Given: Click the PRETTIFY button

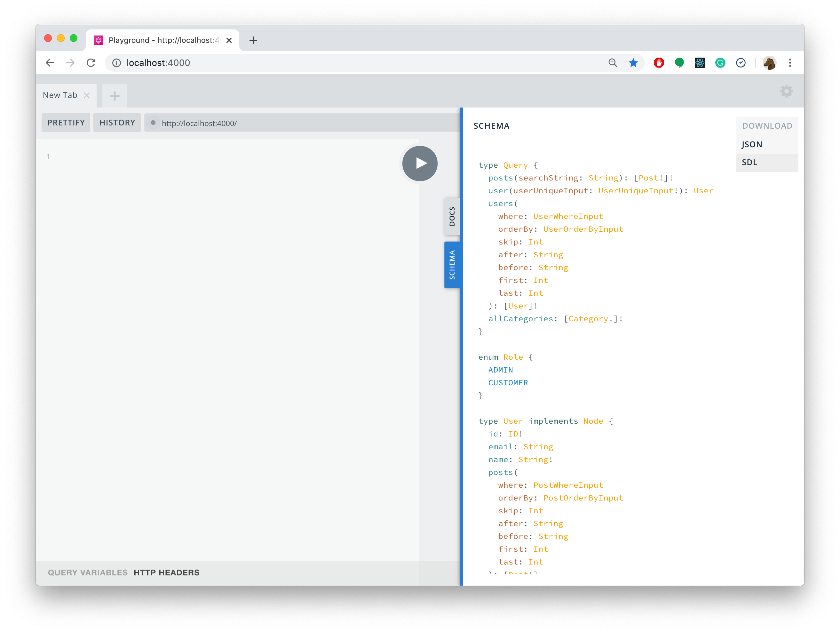Looking at the screenshot, I should (66, 122).
